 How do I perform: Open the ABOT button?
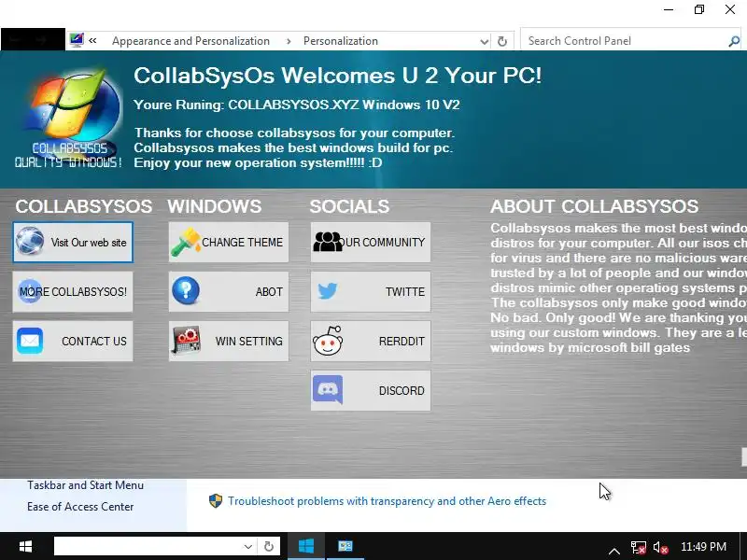pos(229,291)
